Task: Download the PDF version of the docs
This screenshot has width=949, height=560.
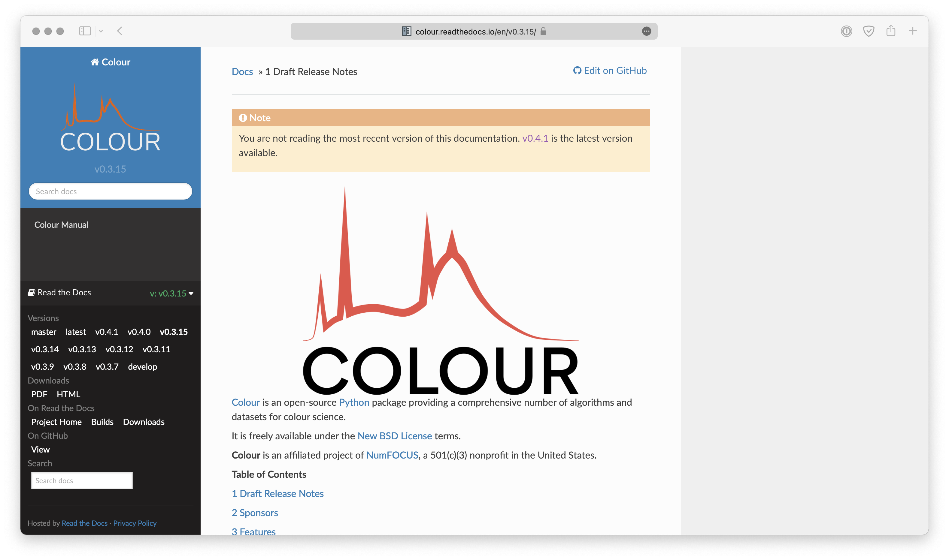Action: tap(39, 394)
